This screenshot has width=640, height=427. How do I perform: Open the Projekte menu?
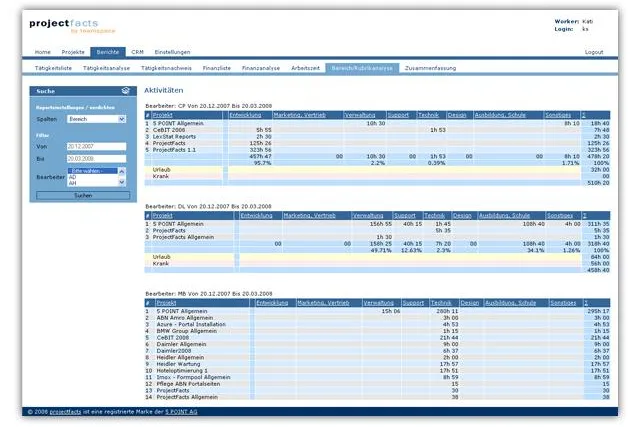pyautogui.click(x=73, y=52)
